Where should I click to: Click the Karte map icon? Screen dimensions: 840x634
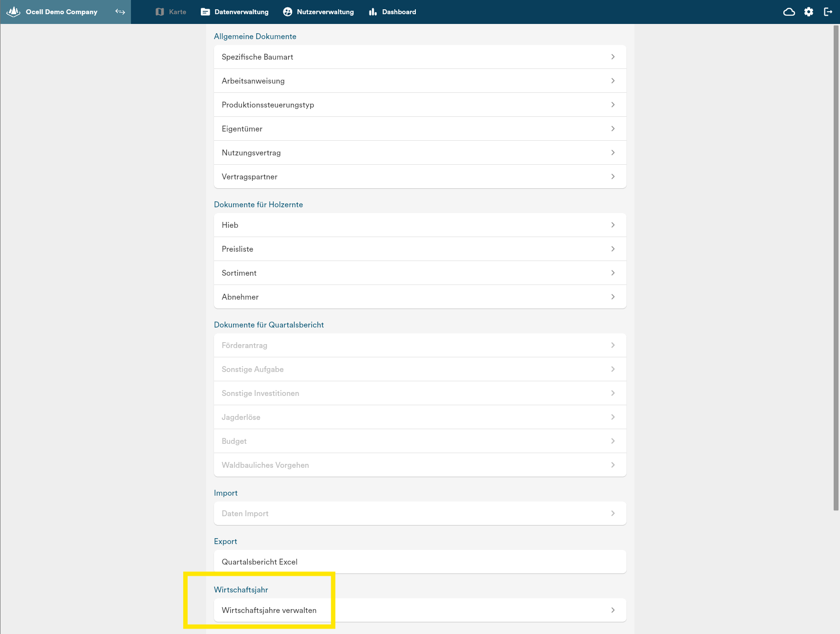pos(160,12)
